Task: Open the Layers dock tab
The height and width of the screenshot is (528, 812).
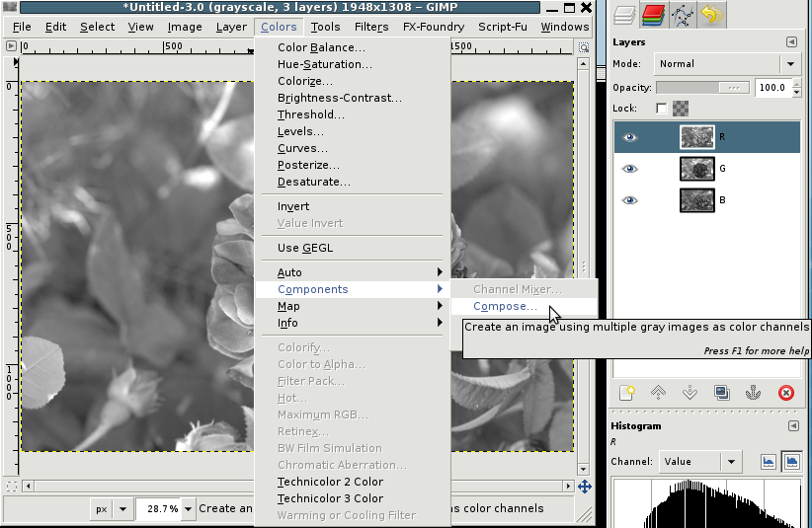Action: 624,15
